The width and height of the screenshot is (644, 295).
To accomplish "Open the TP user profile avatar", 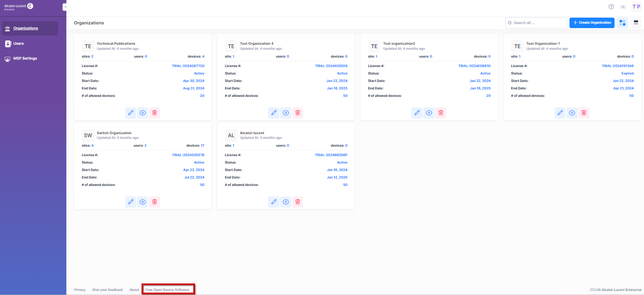I will pos(636,7).
